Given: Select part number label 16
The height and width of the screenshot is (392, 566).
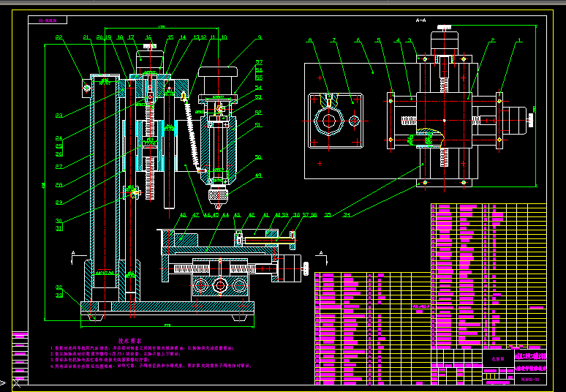Looking at the screenshot, I should click(x=148, y=37).
